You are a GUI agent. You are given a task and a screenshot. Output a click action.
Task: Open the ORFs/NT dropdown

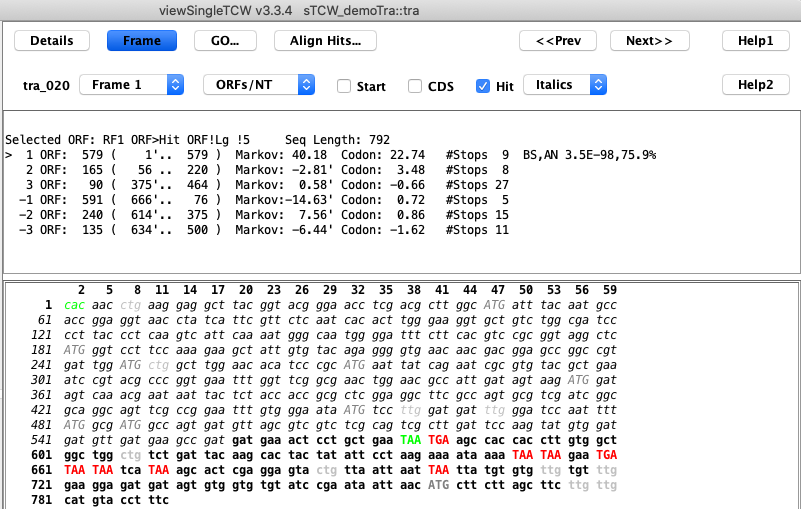[259, 85]
